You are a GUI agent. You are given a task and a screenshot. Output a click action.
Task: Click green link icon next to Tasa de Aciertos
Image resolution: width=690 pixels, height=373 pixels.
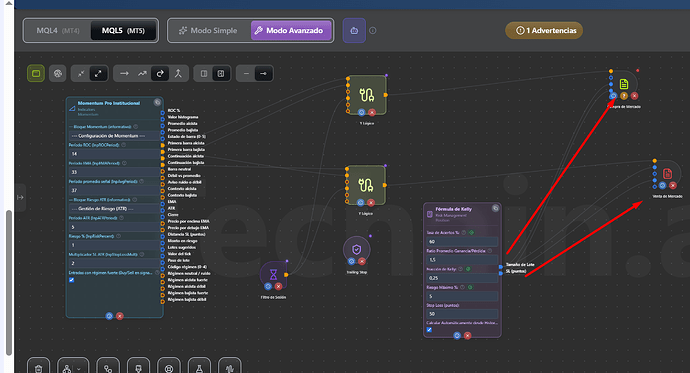point(471,232)
